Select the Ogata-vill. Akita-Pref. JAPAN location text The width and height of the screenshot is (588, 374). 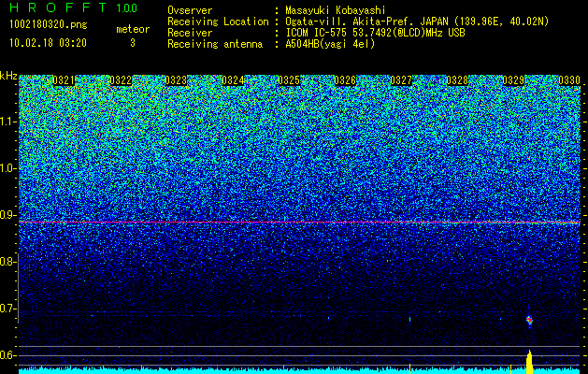(417, 22)
